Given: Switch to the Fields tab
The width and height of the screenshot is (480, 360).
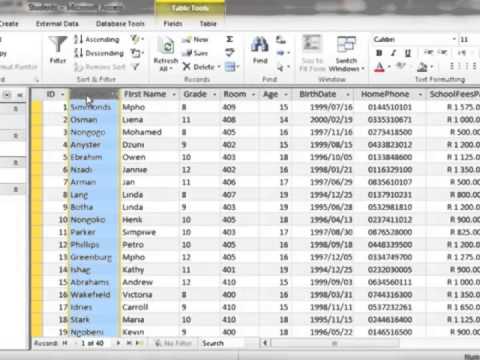Looking at the screenshot, I should 173,24.
